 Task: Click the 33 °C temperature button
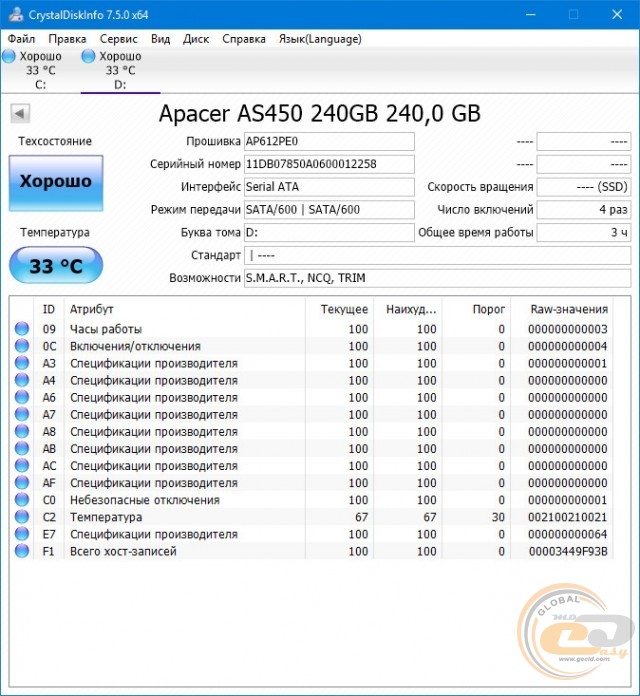(56, 265)
